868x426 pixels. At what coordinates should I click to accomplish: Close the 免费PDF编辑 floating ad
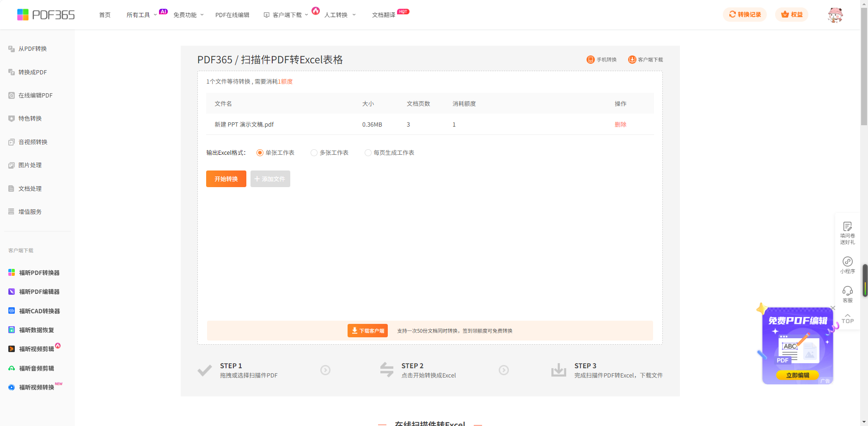click(x=833, y=308)
